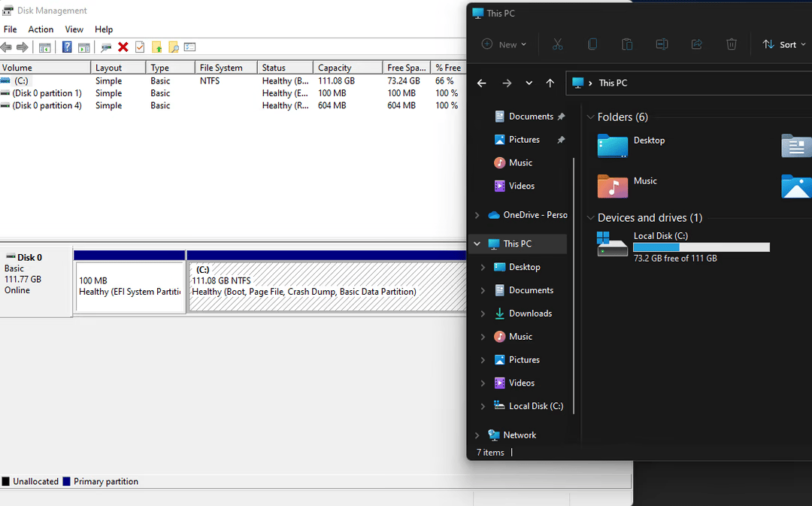Expand the Local Disk (C:) tree node
Screen dimensions: 812x506
(x=483, y=407)
